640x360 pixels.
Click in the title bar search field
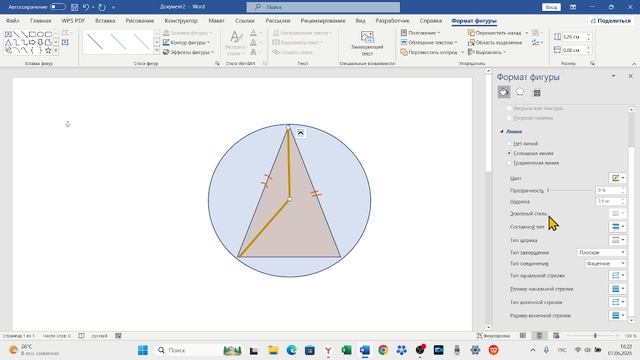[x=323, y=7]
